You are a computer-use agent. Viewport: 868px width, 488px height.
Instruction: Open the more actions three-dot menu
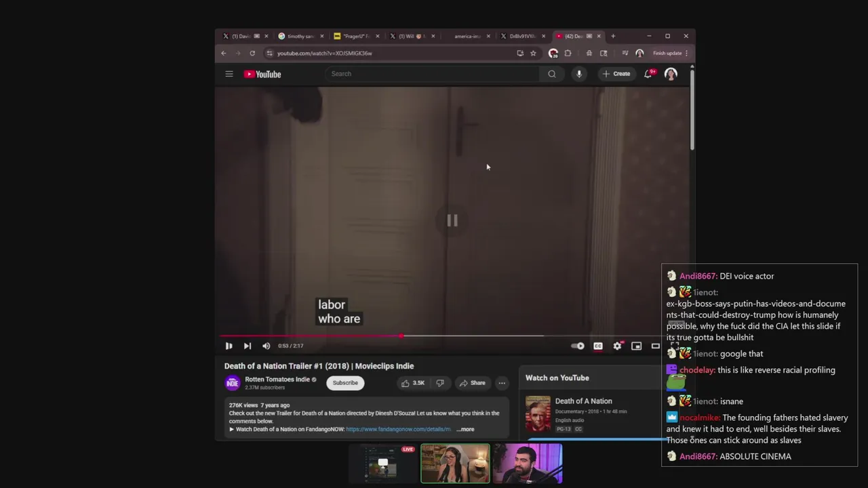[x=502, y=383]
